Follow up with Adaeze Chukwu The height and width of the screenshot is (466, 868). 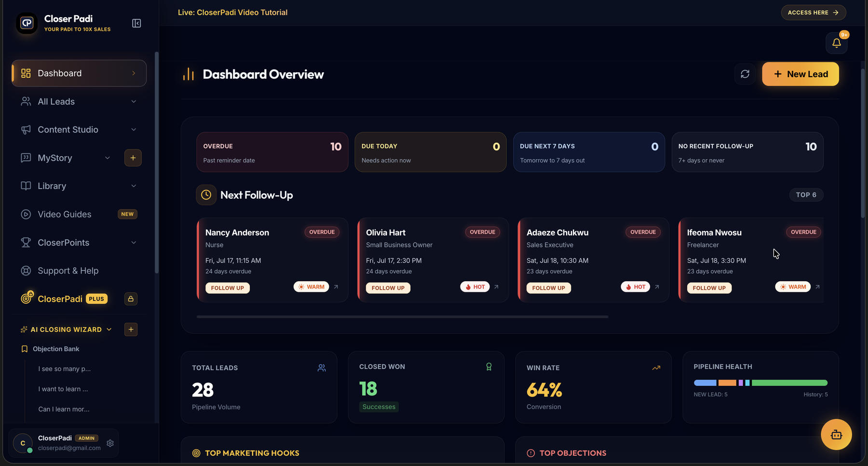coord(549,288)
